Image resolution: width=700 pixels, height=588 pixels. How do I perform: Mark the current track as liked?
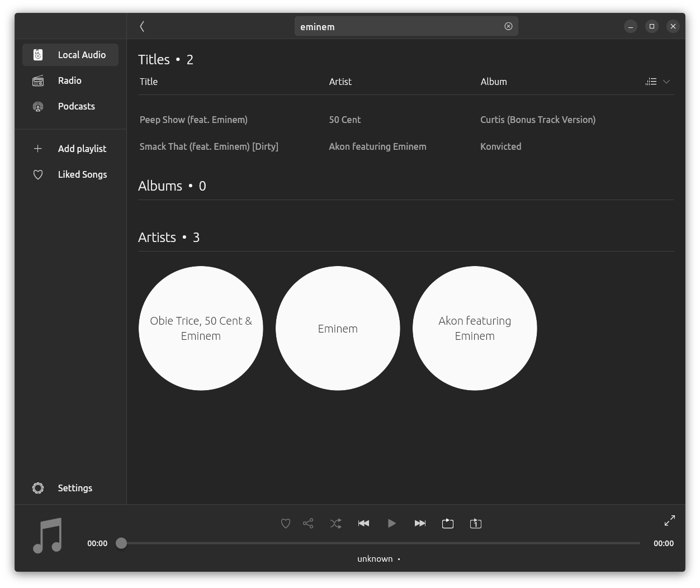285,523
